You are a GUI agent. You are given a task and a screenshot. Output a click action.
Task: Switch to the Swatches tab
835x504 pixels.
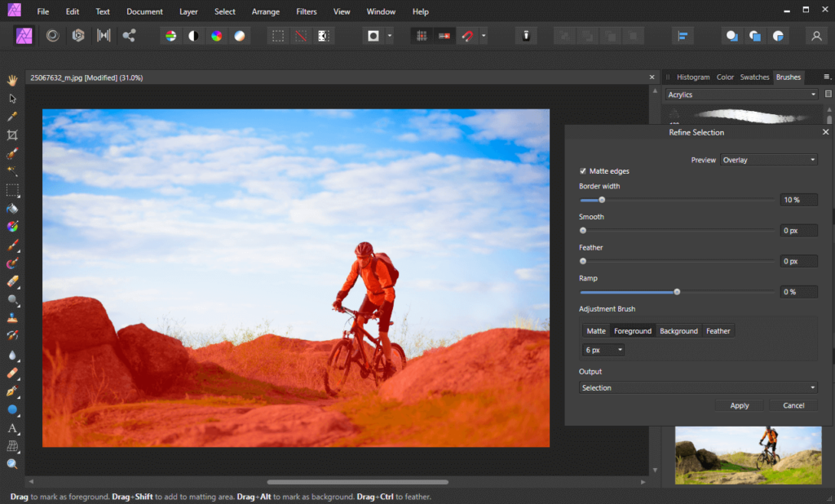[754, 77]
